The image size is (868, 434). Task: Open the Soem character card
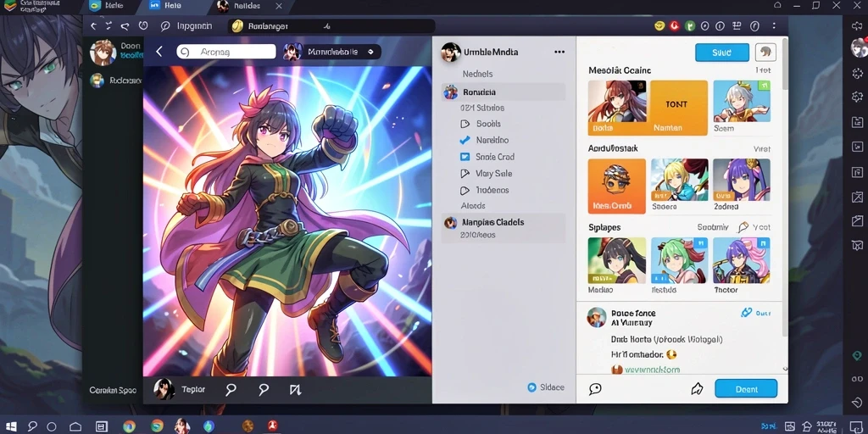tap(742, 106)
